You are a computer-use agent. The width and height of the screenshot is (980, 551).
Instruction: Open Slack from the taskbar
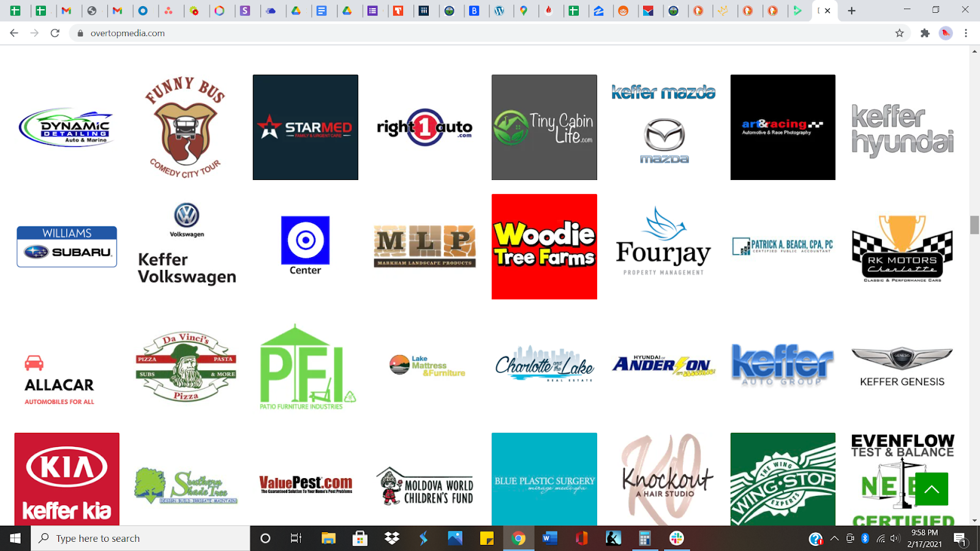(677, 538)
